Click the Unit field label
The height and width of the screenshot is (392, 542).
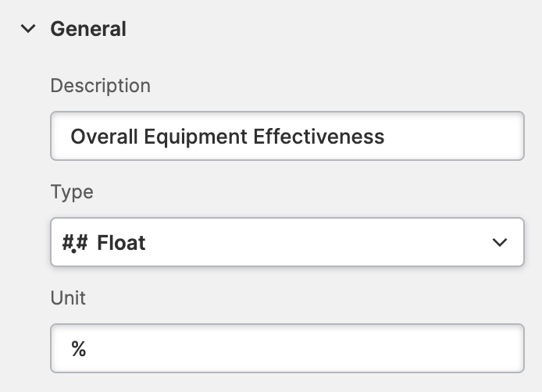[68, 298]
